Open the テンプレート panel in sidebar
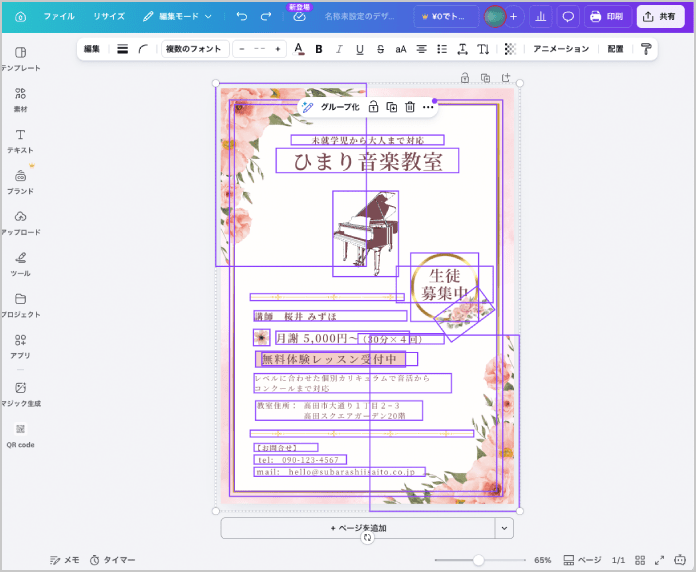Screen dimensions: 696x572 click(20, 58)
